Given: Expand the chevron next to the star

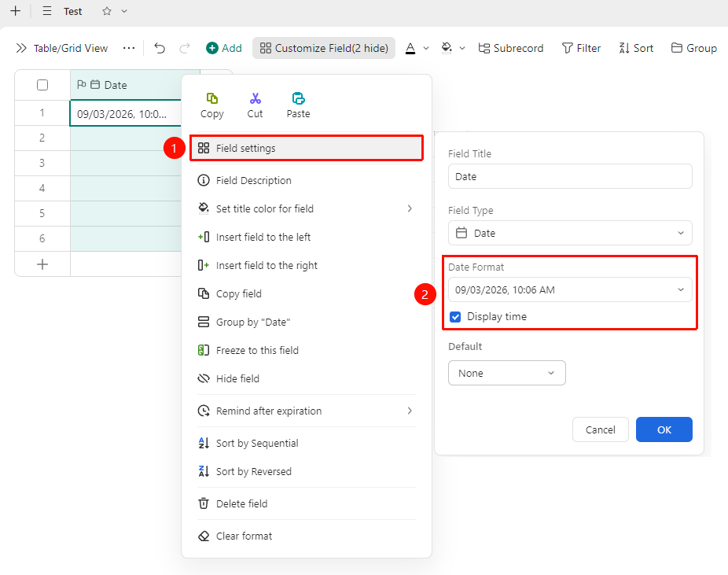Looking at the screenshot, I should [124, 11].
